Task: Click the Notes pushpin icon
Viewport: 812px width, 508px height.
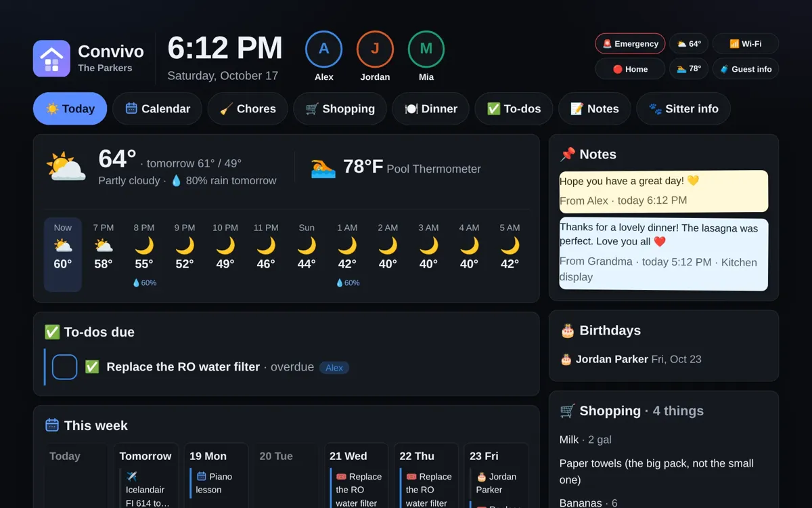Action: pos(567,154)
